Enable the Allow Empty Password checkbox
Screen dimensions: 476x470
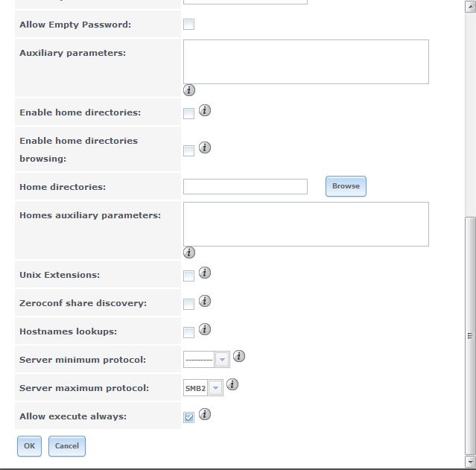point(188,25)
